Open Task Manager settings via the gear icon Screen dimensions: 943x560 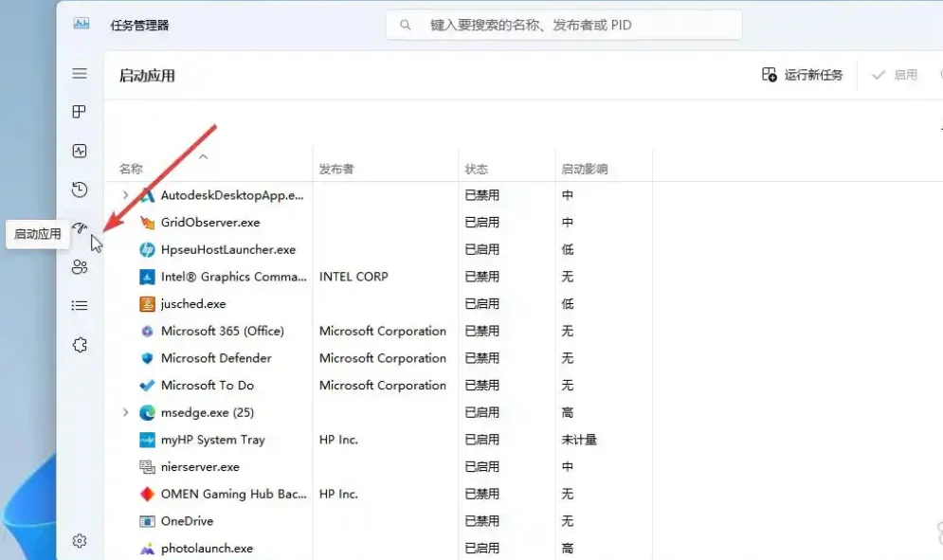[x=80, y=539]
